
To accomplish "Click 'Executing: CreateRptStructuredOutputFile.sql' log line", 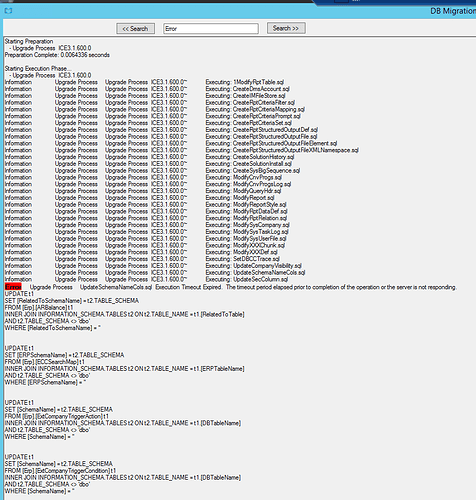I will 261,137.
